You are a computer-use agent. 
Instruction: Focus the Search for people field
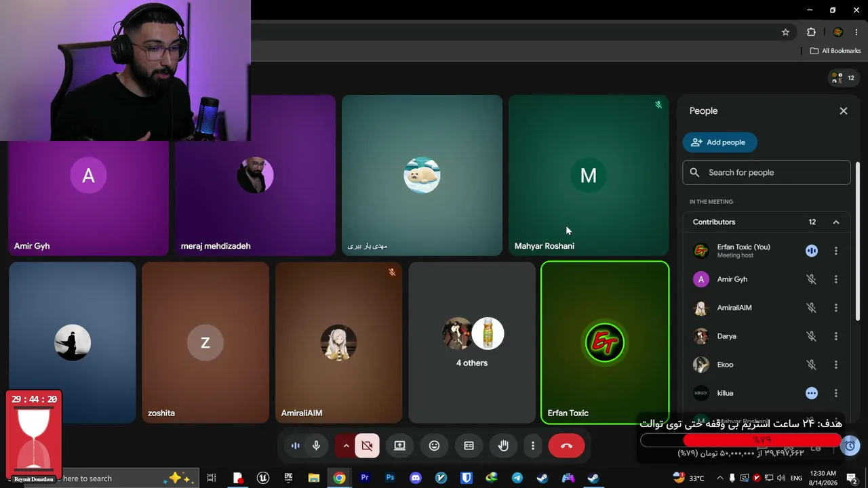tap(766, 172)
